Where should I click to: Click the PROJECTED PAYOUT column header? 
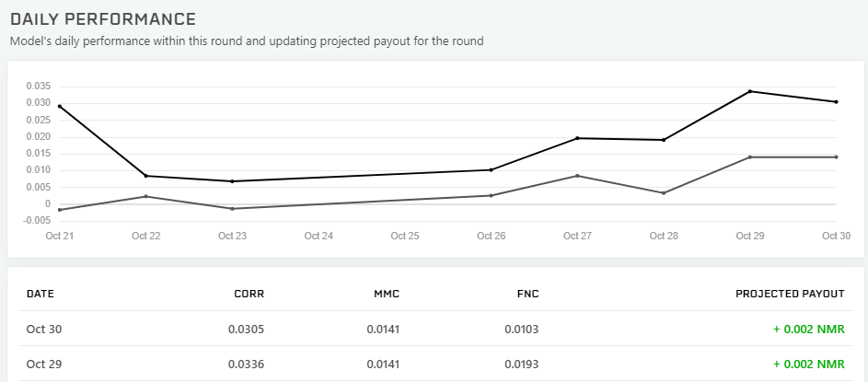[790, 294]
